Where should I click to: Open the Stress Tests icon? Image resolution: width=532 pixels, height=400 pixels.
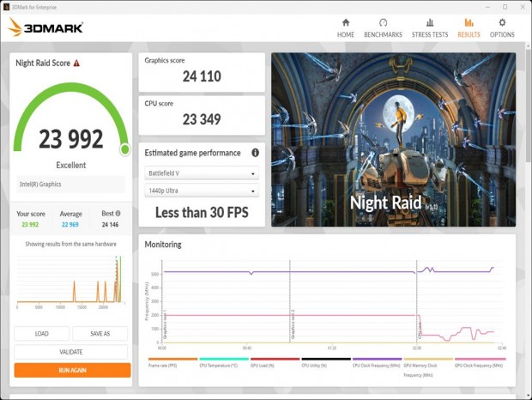point(430,22)
